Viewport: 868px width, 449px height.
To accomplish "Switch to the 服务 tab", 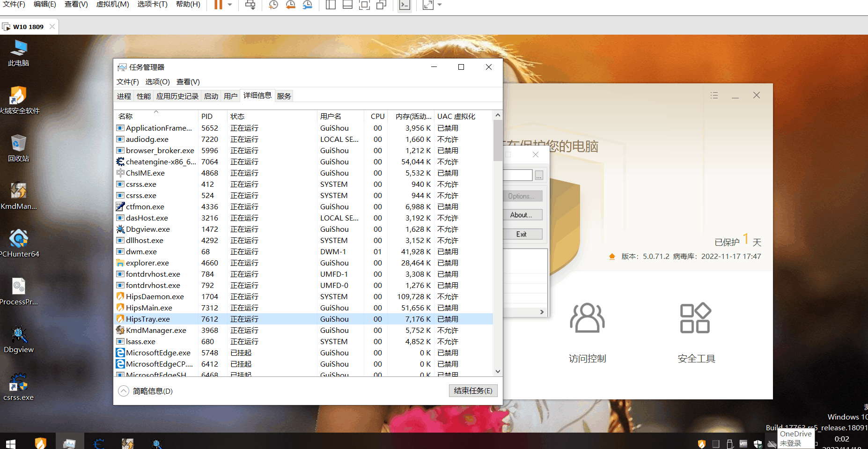I will pos(284,96).
